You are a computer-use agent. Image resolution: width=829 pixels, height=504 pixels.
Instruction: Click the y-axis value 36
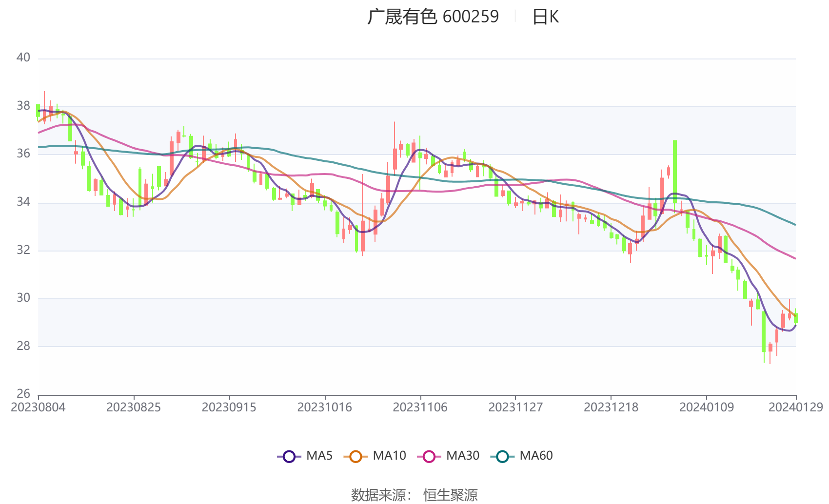[x=23, y=154]
